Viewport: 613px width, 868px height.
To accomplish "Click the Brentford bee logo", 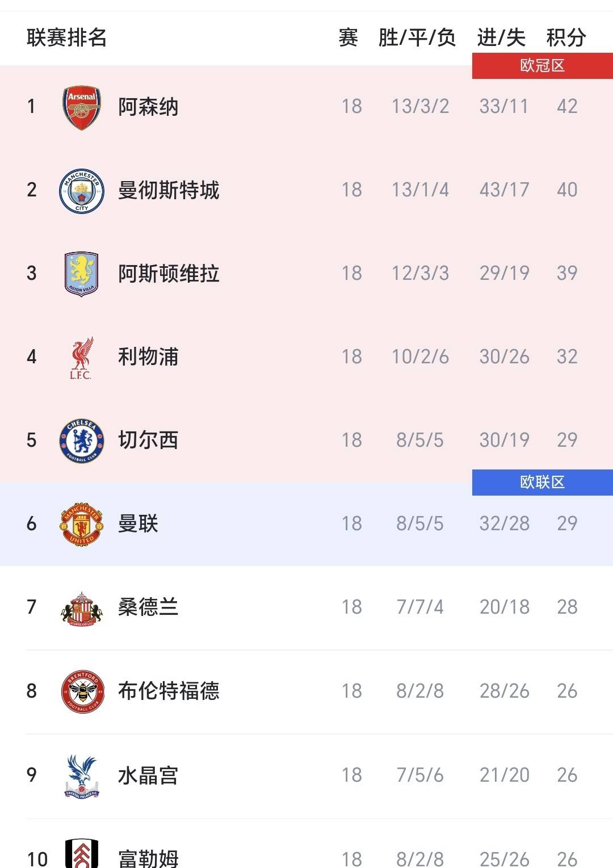I will pos(82,691).
